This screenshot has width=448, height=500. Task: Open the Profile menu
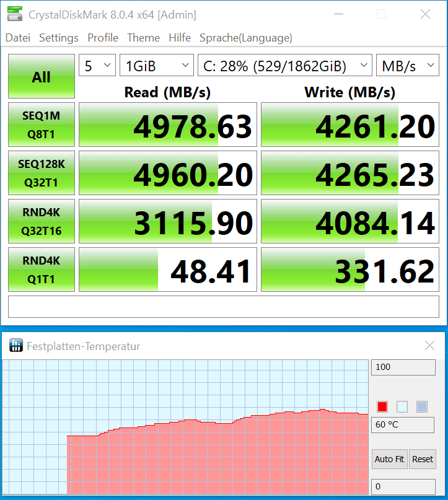pyautogui.click(x=103, y=38)
